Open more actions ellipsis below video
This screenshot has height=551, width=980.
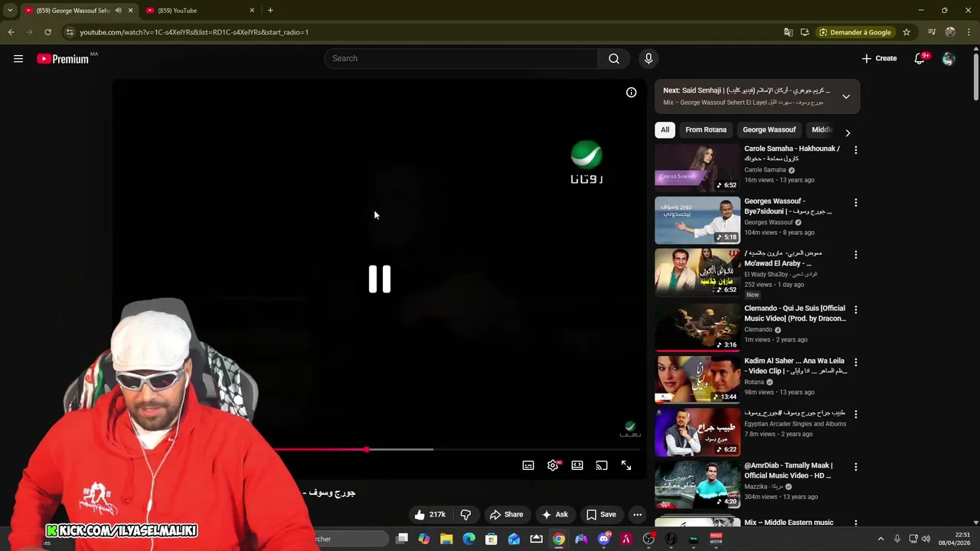point(637,514)
